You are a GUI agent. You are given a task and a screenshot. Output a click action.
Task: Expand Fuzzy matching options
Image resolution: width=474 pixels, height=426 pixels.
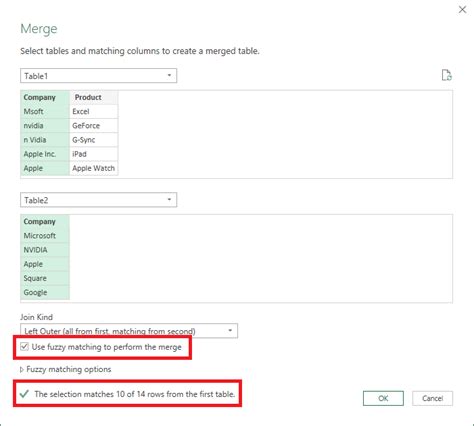tap(66, 369)
